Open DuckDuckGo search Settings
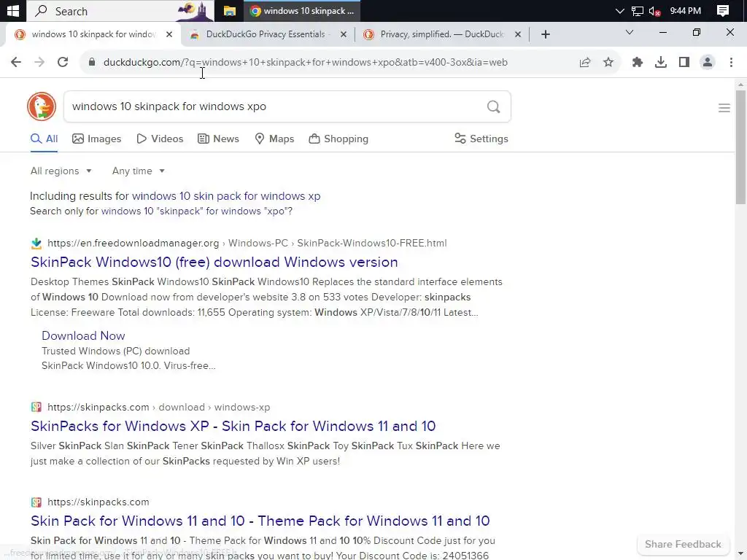This screenshot has width=747, height=560. (x=481, y=139)
